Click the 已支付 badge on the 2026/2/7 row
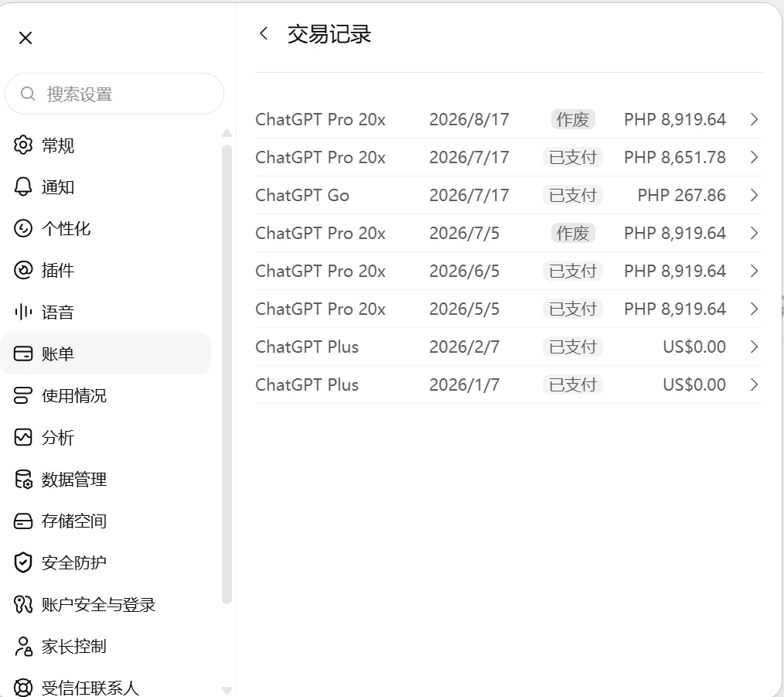Viewport: 784px width, 697px height. [573, 347]
